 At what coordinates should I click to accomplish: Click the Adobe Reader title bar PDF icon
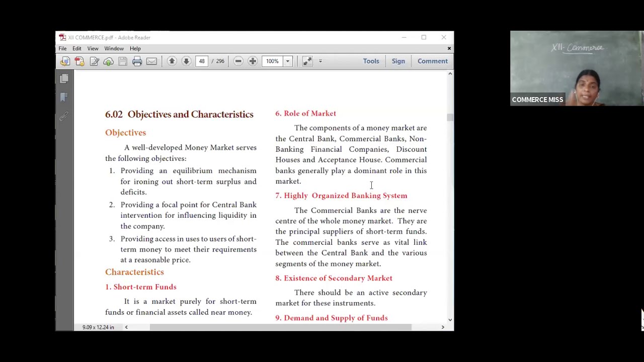point(62,37)
